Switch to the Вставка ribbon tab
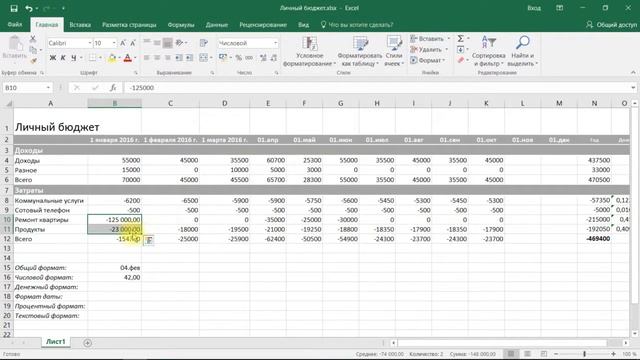640x360 pixels. tap(80, 24)
